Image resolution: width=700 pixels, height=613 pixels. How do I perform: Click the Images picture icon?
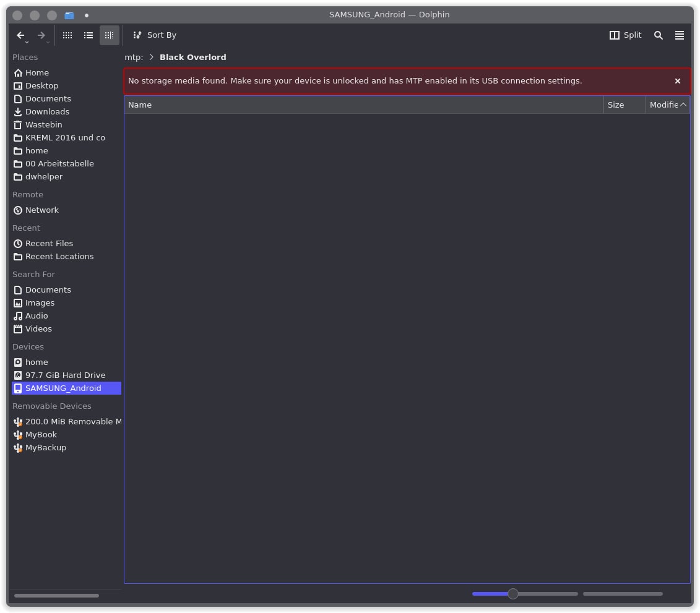pyautogui.click(x=18, y=303)
